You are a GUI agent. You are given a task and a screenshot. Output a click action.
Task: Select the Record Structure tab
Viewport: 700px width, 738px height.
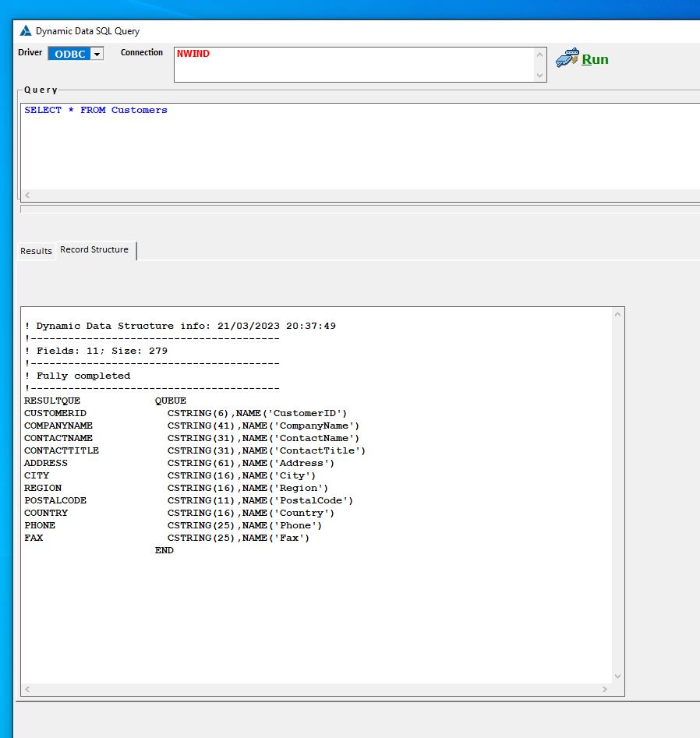pyautogui.click(x=94, y=250)
